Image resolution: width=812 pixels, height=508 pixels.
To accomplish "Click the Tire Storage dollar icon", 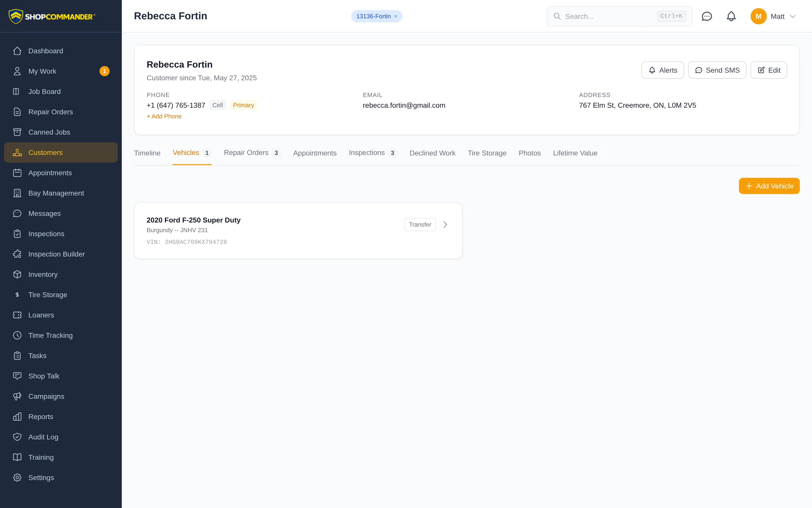I will click(x=17, y=295).
